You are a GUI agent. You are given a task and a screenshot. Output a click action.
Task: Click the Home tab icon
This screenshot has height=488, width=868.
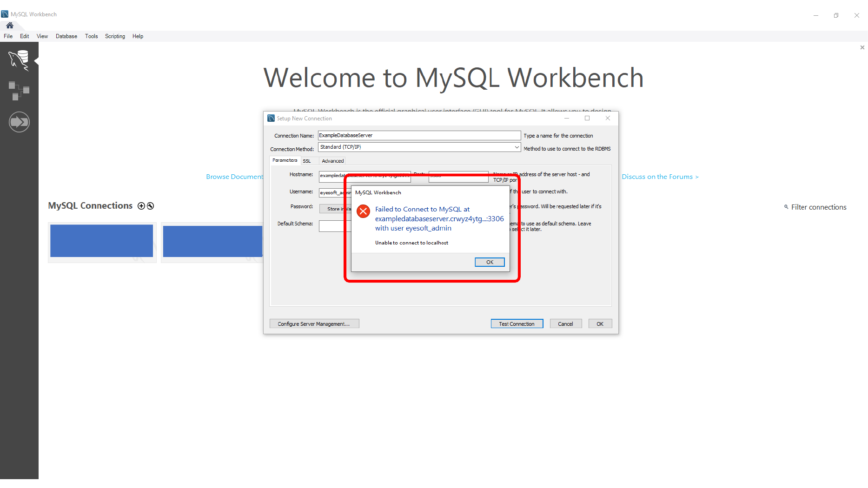(x=10, y=26)
